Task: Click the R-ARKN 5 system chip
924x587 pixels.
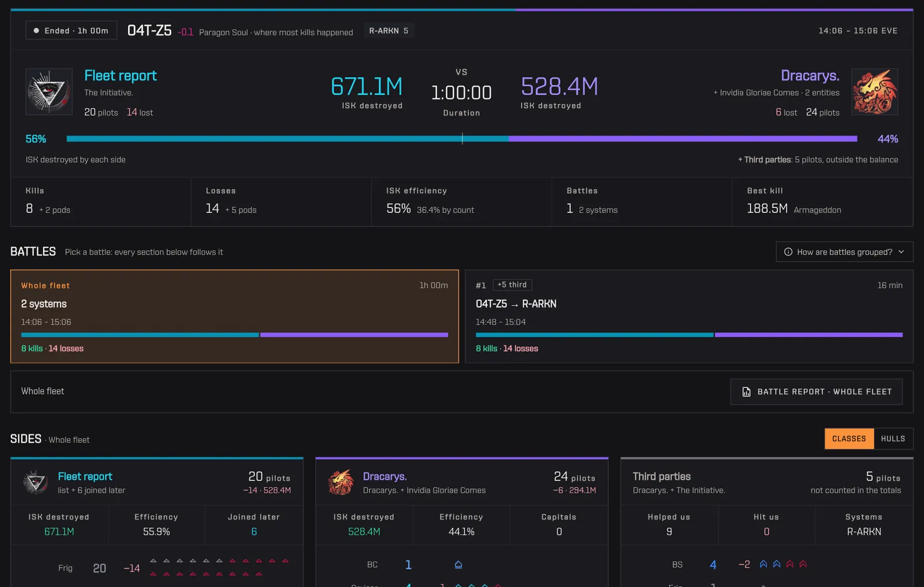Action: tap(389, 31)
